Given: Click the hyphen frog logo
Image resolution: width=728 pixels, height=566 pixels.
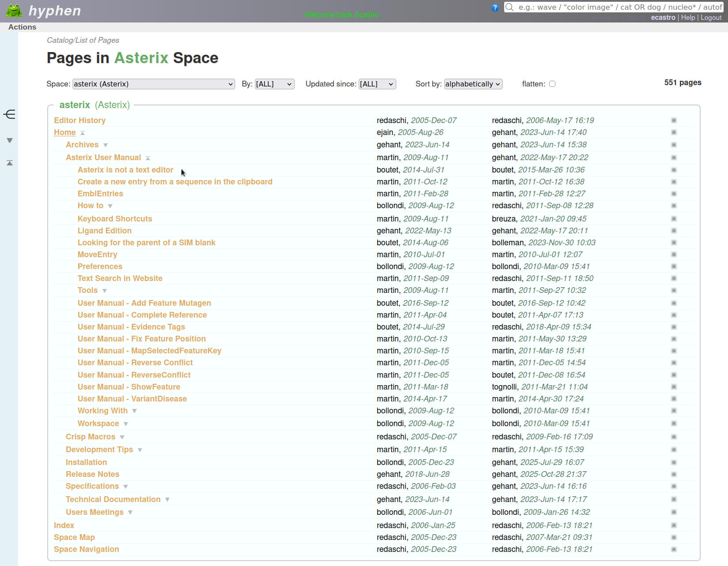Looking at the screenshot, I should pyautogui.click(x=14, y=11).
